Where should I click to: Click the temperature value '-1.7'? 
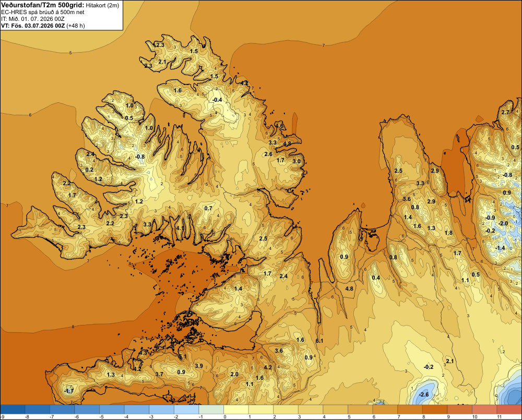[x=69, y=391]
